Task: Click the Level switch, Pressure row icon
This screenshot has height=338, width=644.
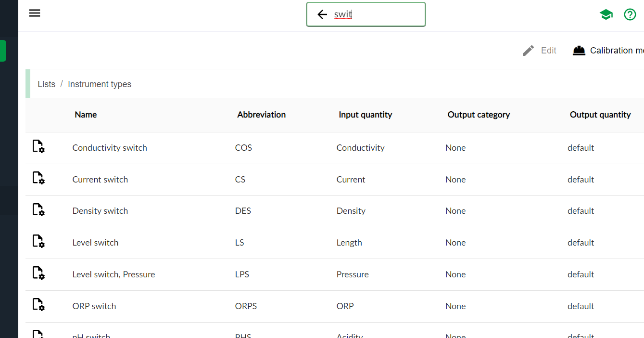Action: pyautogui.click(x=38, y=273)
